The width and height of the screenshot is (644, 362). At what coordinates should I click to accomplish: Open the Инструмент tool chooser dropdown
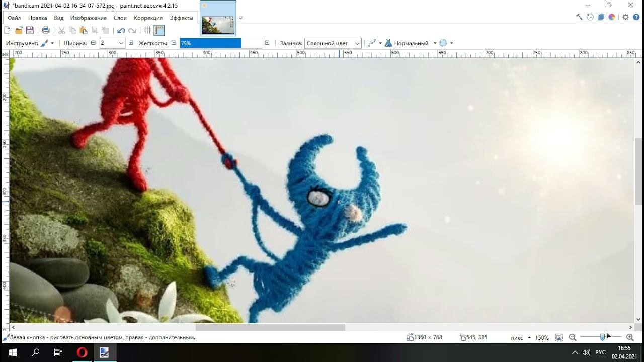pyautogui.click(x=47, y=43)
